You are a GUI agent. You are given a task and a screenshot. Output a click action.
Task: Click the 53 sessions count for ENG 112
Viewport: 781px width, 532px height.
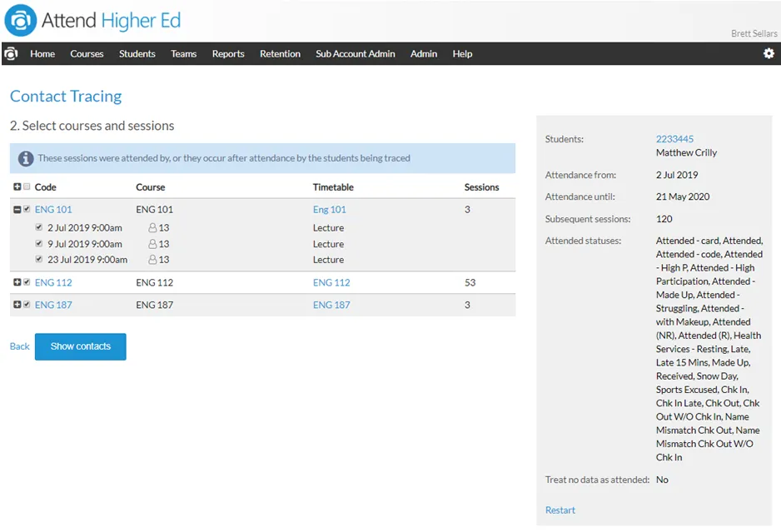(470, 282)
